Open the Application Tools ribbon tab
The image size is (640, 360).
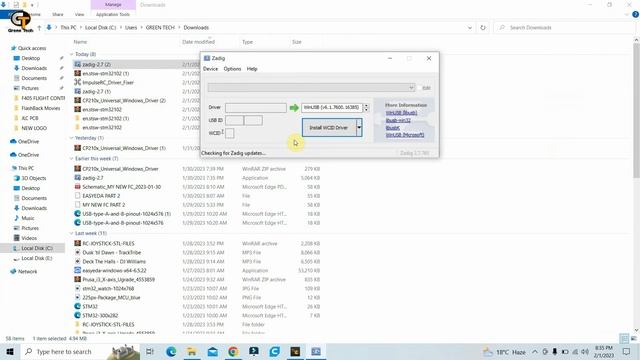point(113,14)
